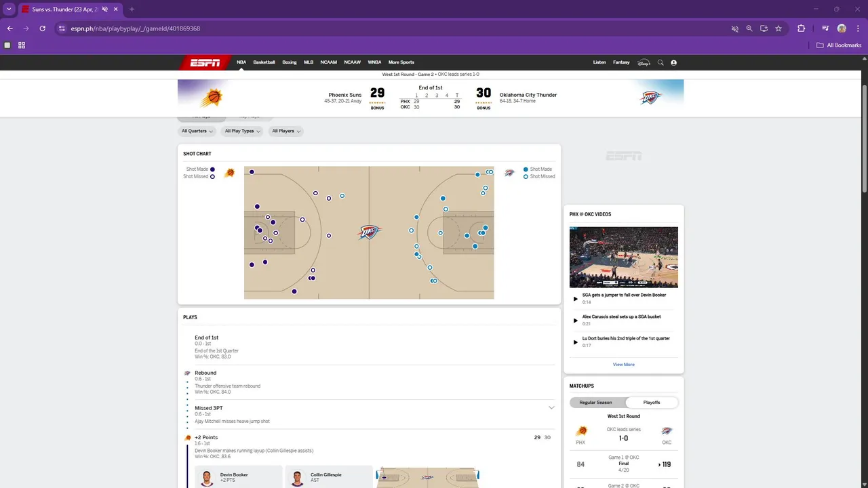This screenshot has width=868, height=488.
Task: Expand the Missed 3PT play details
Action: [x=551, y=408]
